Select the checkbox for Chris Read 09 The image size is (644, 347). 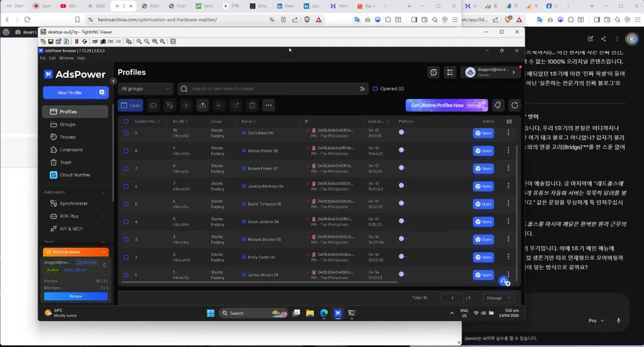pyautogui.click(x=126, y=133)
